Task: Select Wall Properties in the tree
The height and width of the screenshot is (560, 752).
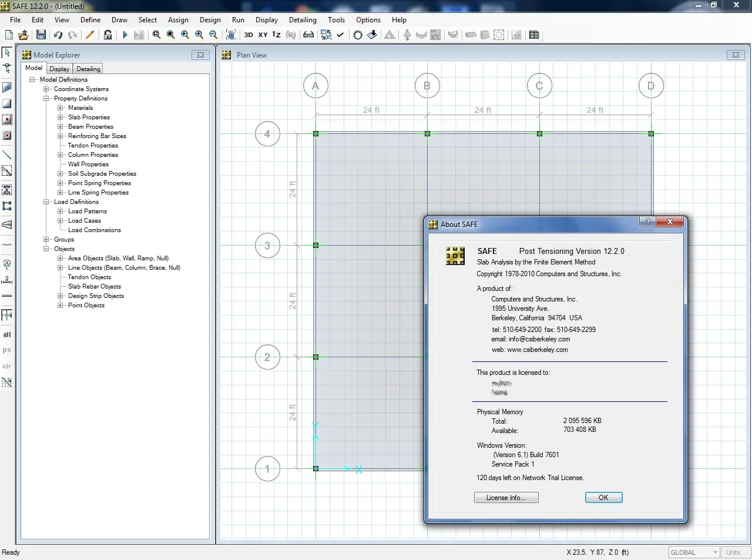Action: [88, 164]
